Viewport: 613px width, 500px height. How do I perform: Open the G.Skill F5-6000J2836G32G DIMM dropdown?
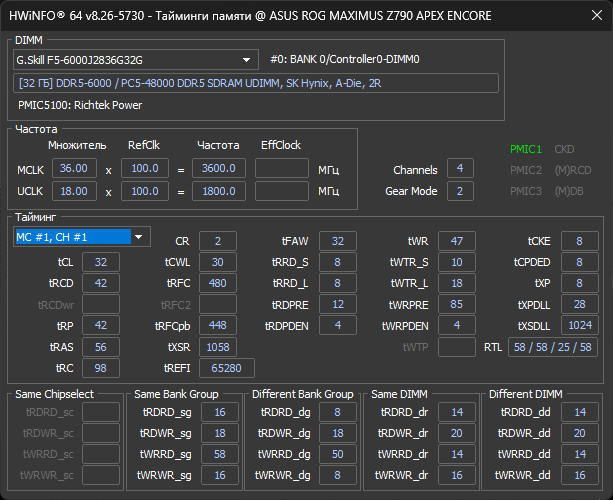click(x=136, y=60)
